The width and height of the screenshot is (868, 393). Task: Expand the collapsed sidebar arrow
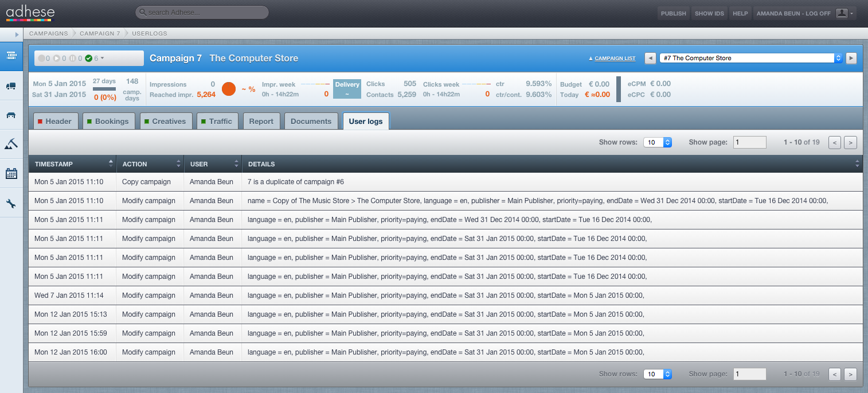17,34
